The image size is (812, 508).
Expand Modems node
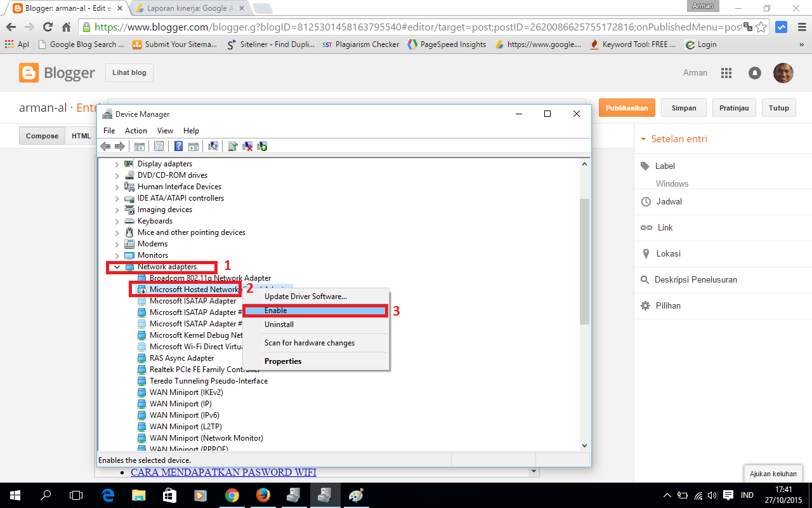(x=117, y=244)
